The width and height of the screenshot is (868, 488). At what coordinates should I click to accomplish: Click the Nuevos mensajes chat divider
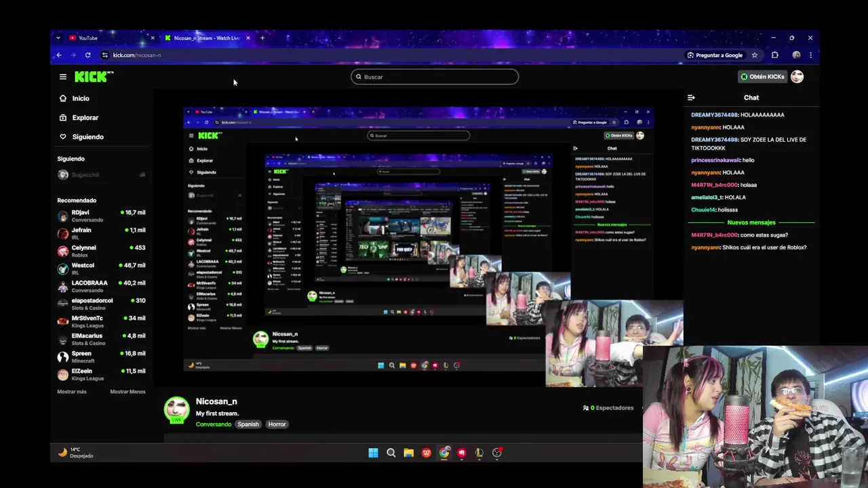click(751, 222)
